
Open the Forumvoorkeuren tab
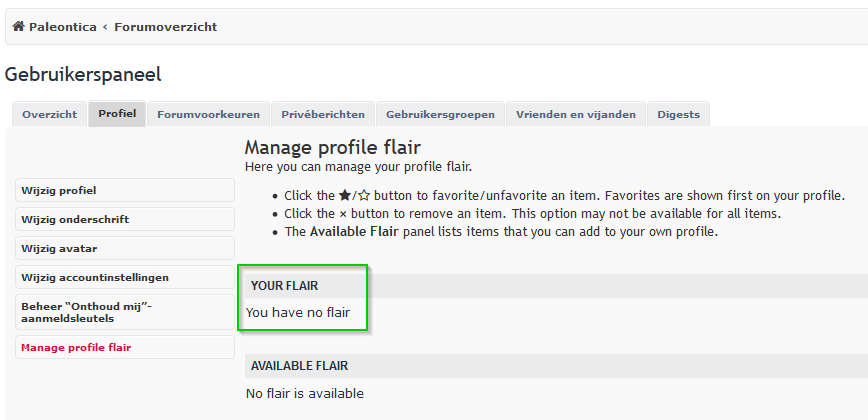(208, 114)
